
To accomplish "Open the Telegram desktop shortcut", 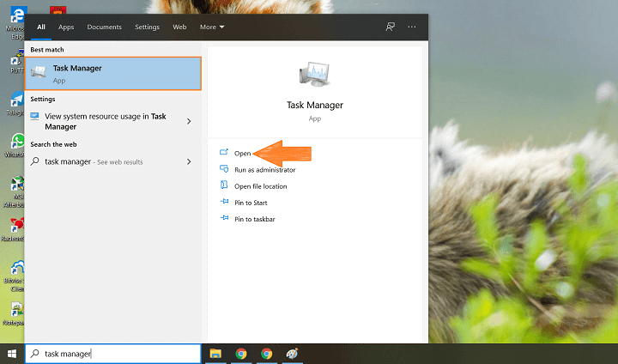I will 15,104.
